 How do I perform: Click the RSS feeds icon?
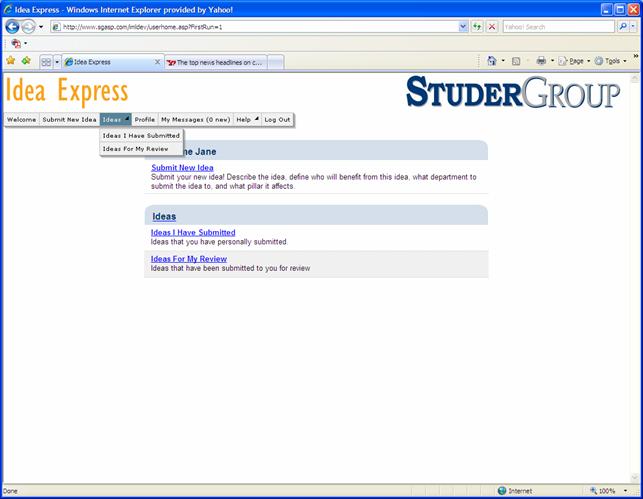(x=516, y=61)
